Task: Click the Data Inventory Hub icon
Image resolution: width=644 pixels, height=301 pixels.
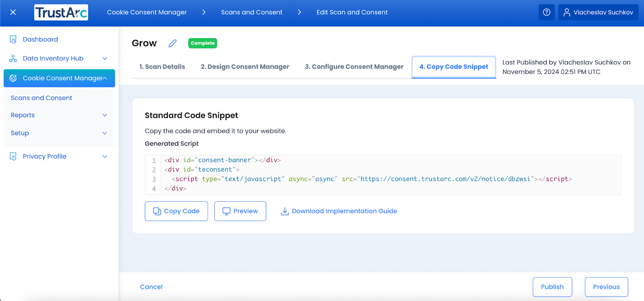Action: pyautogui.click(x=13, y=58)
